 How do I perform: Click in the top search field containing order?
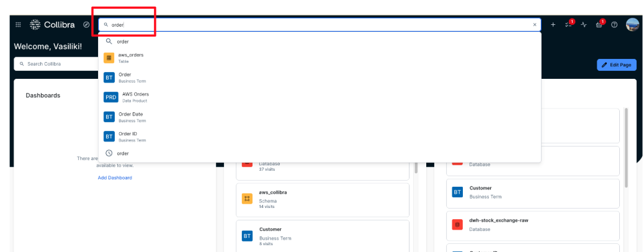(x=320, y=25)
